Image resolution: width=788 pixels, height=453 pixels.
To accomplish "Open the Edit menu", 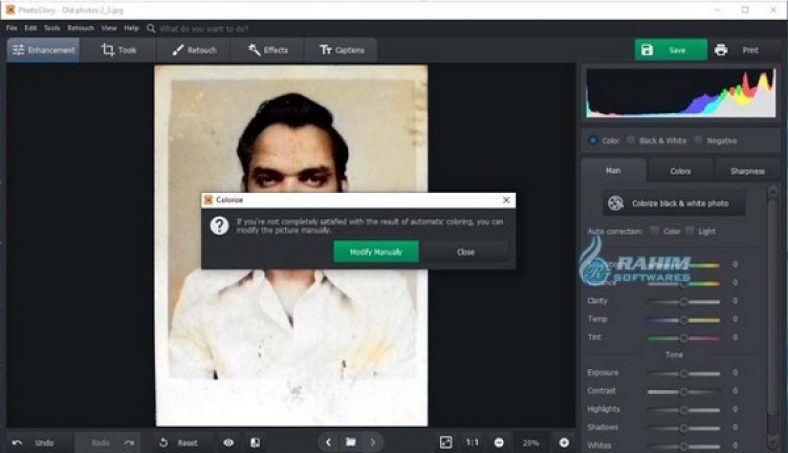I will pyautogui.click(x=31, y=28).
